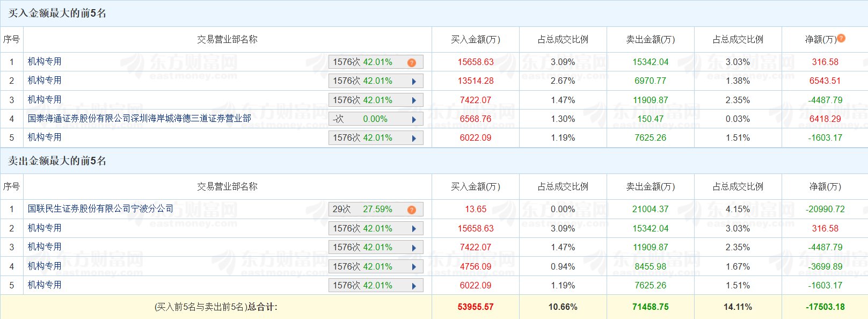Viewport: 868px width, 319px height.
Task: Expand arrow in sell row with 4756.09 buy amount
Action: [x=414, y=267]
